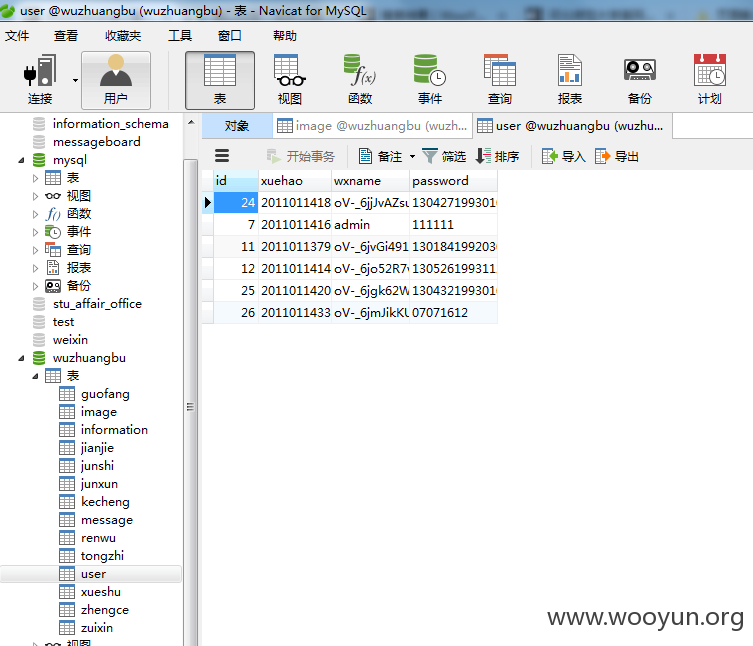Screen dimensions: 753x646
Task: Select the jianjie table
Action: click(x=97, y=448)
